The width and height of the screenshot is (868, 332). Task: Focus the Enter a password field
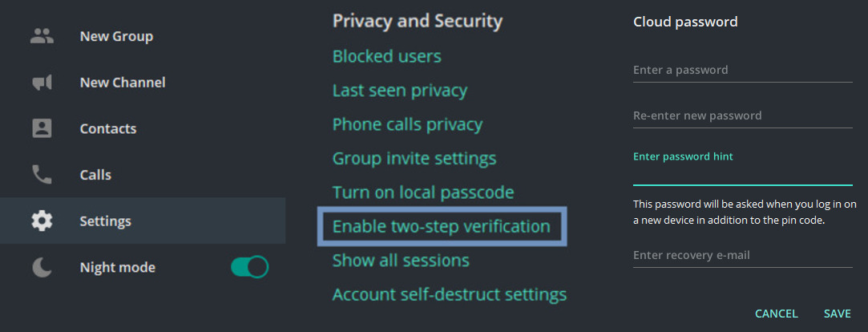click(742, 71)
